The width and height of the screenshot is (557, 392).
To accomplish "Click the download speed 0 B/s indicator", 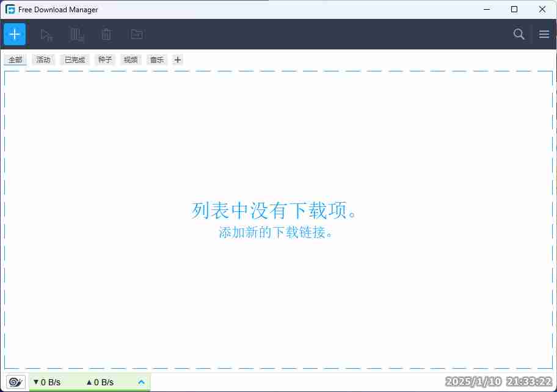I will 47,382.
